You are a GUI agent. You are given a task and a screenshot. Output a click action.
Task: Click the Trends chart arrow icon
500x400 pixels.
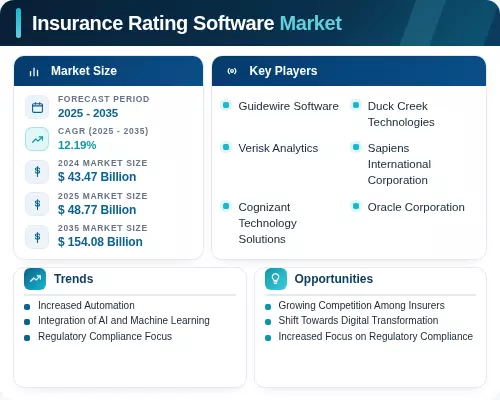pos(35,279)
